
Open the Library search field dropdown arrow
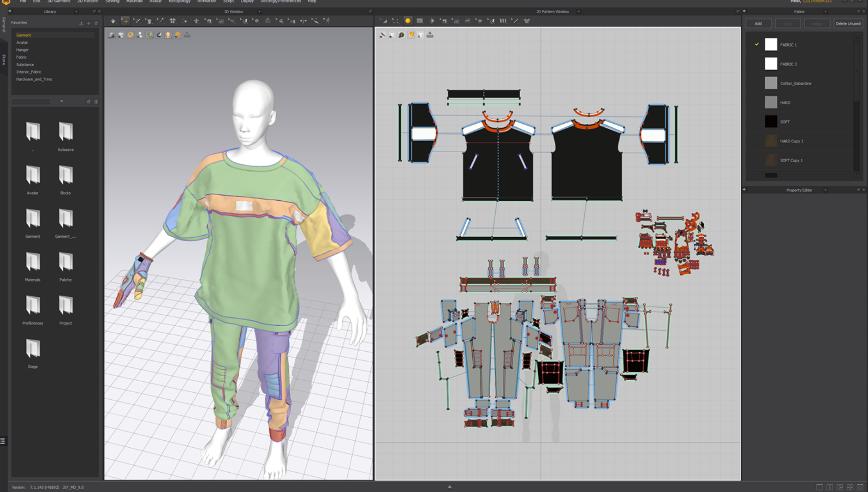pyautogui.click(x=61, y=102)
